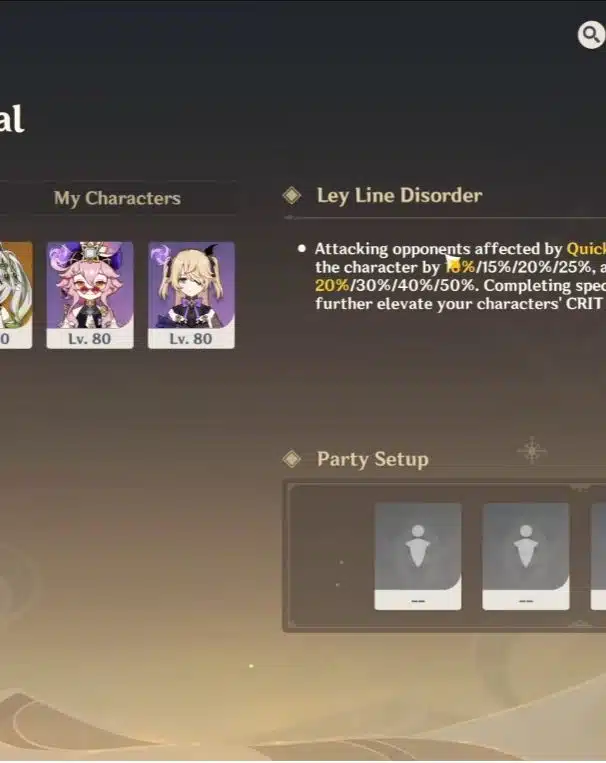Select the blonde Fischl character card
Viewport: 606px width, 763px height.
pyautogui.click(x=191, y=295)
